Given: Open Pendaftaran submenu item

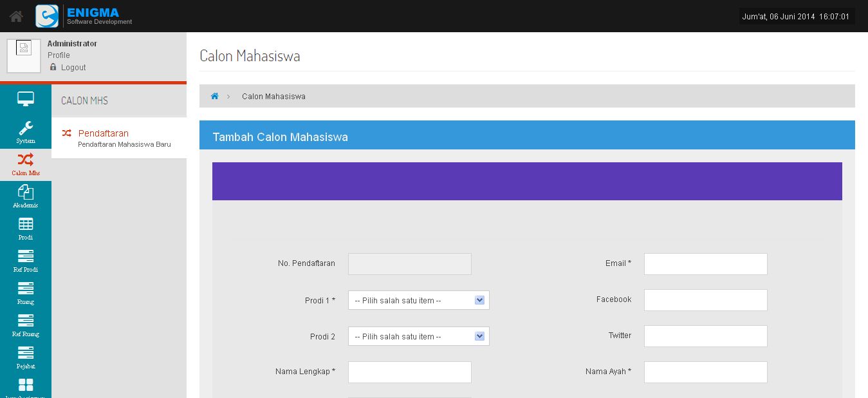Looking at the screenshot, I should [x=103, y=133].
